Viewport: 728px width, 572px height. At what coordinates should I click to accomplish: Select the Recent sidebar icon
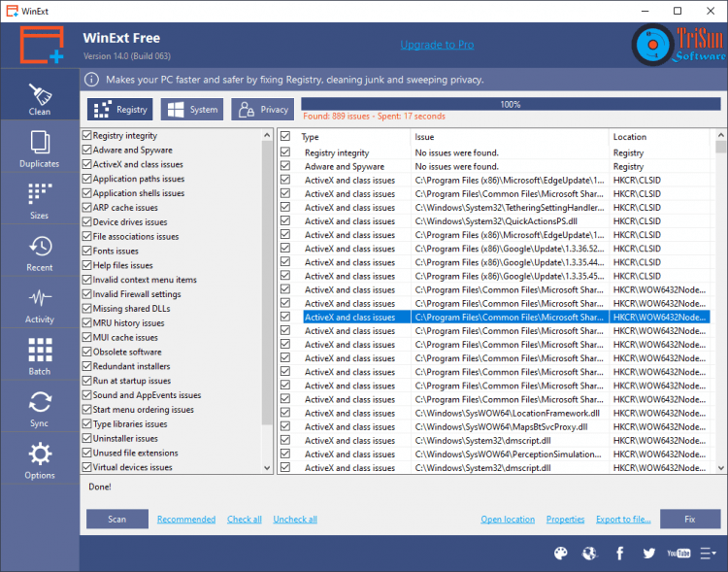click(x=40, y=252)
